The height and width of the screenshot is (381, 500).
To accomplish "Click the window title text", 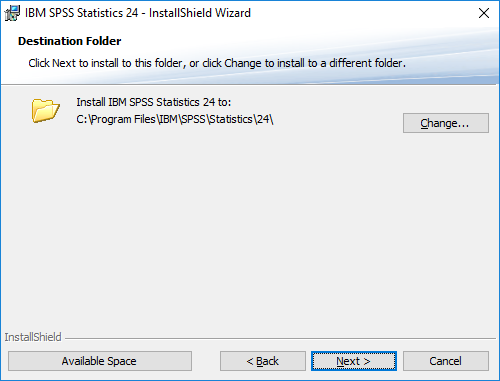I will tap(138, 13).
